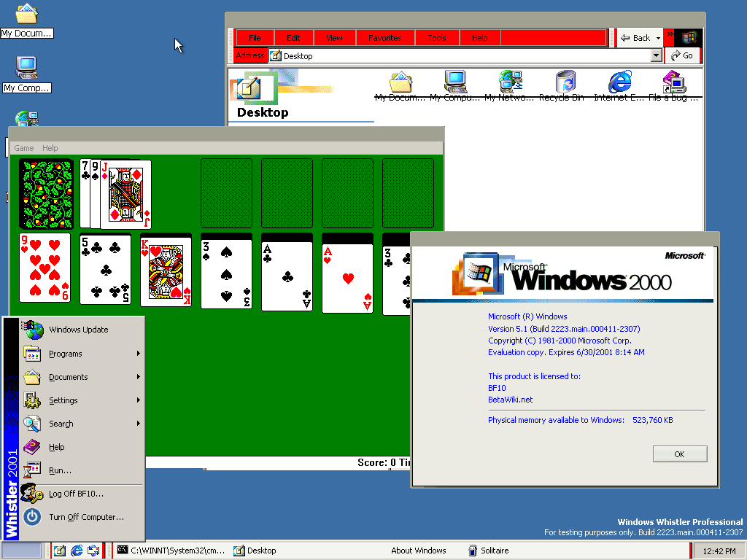Image resolution: width=747 pixels, height=560 pixels.
Task: Expand the Search submenu arrow
Action: point(138,424)
